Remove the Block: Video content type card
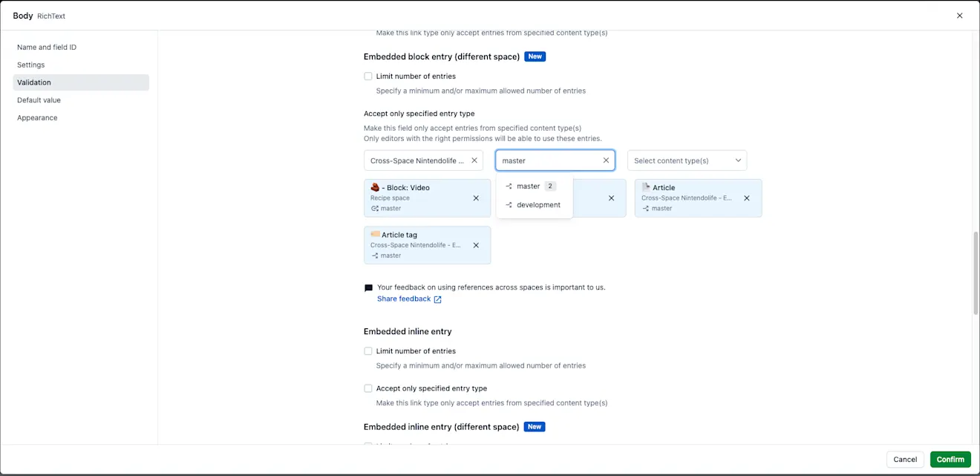The width and height of the screenshot is (980, 476). pos(476,198)
